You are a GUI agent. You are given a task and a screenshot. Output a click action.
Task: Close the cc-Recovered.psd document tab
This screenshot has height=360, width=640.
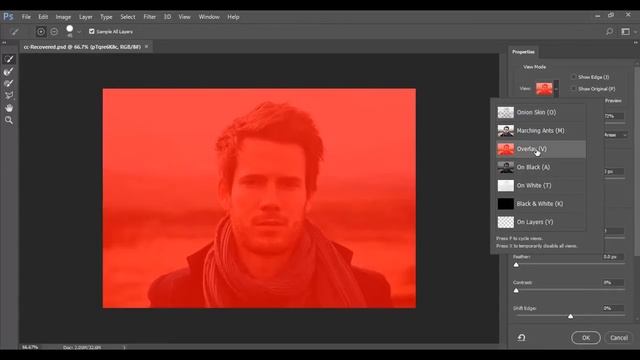point(146,47)
